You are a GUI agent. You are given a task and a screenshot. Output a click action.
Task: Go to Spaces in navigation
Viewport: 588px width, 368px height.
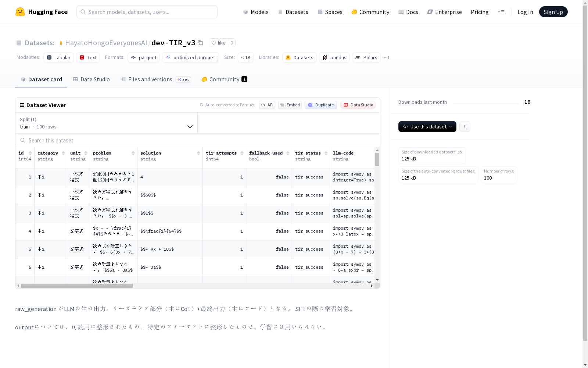pos(330,12)
